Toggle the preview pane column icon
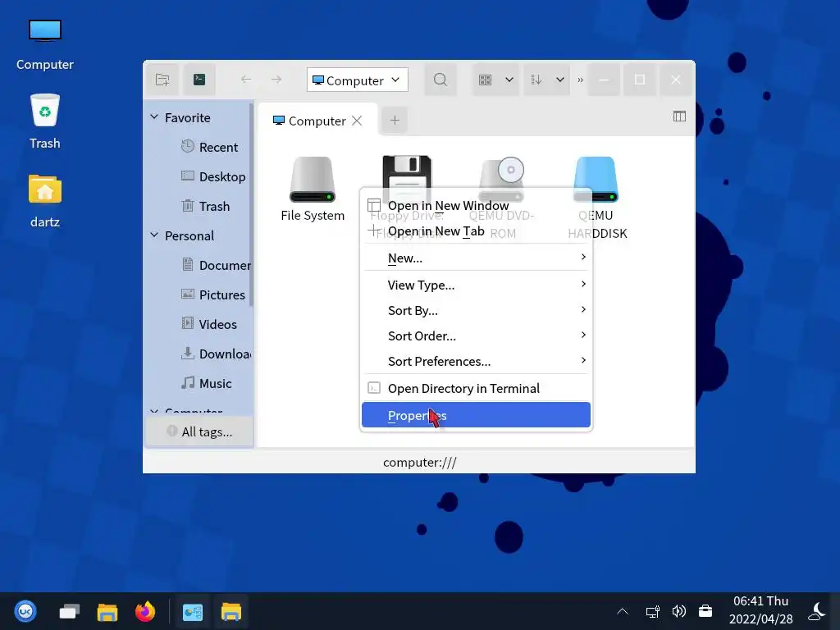The image size is (840, 630). pyautogui.click(x=679, y=116)
